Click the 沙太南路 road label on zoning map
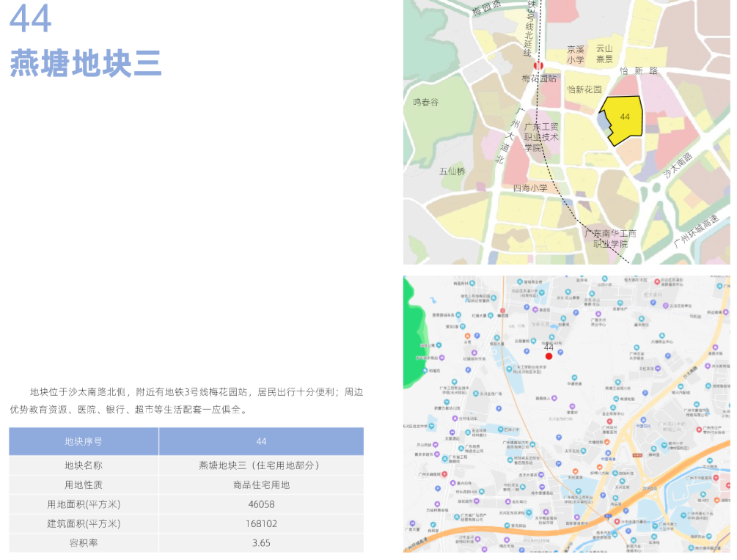Viewport: 737px width, 560px height. point(678,166)
